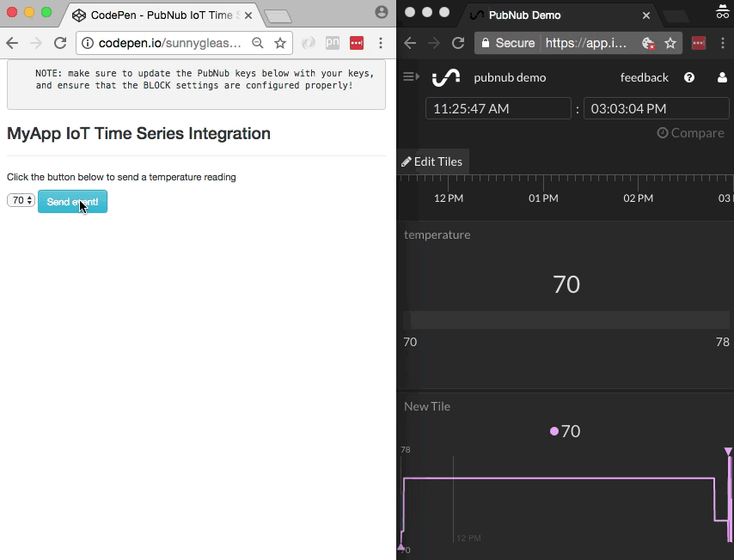This screenshot has height=560, width=734.
Task: Reload the PubNub Demo page
Action: click(x=458, y=43)
